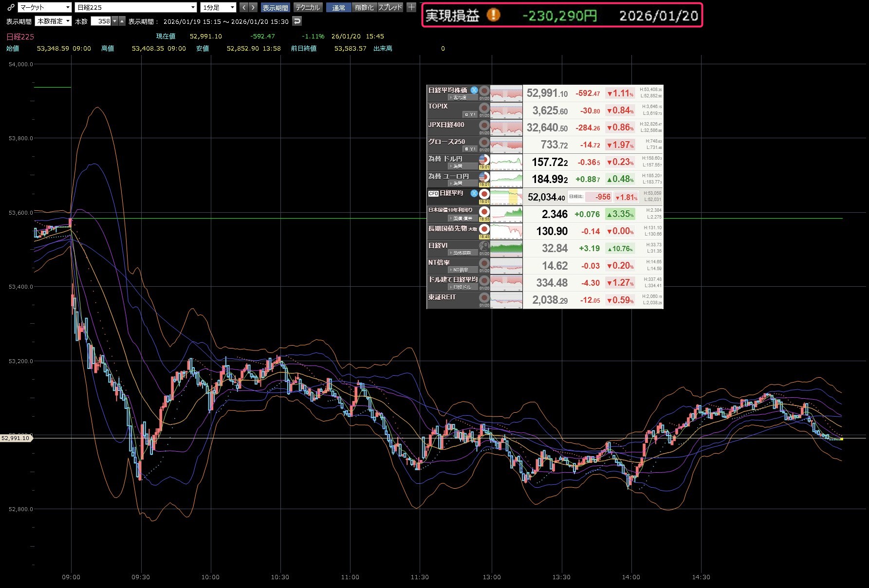Image resolution: width=869 pixels, height=588 pixels.
Task: Click the orange warning icon beside 実現損益
Action: point(493,15)
